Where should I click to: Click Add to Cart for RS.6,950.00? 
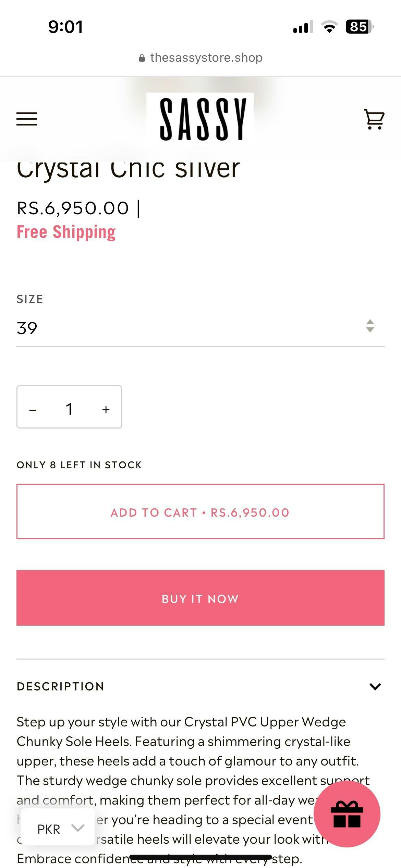[x=200, y=512]
